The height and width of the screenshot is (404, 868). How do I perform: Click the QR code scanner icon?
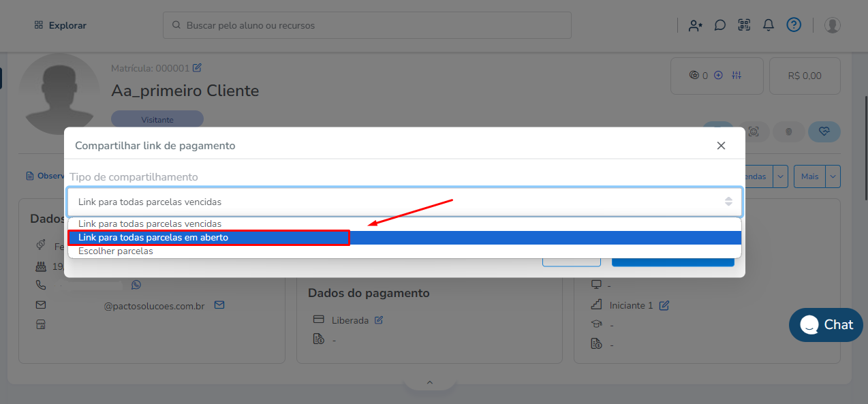point(744,25)
